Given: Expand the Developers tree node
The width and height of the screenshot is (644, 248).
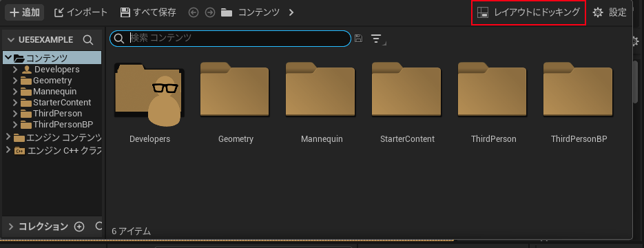Looking at the screenshot, I should (x=16, y=70).
